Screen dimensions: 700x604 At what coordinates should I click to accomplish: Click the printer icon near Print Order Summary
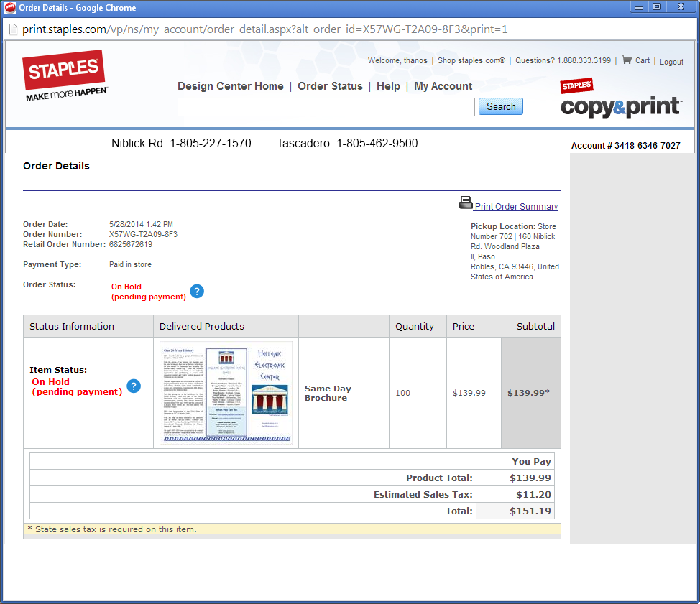[x=466, y=203]
